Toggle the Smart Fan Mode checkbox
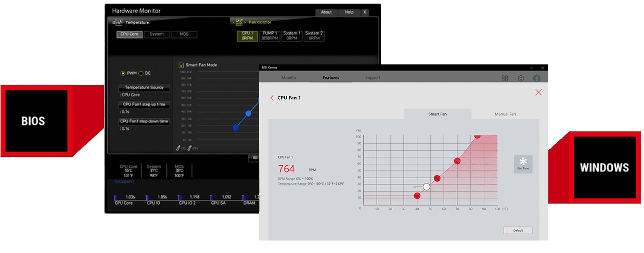The height and width of the screenshot is (253, 644). [181, 65]
